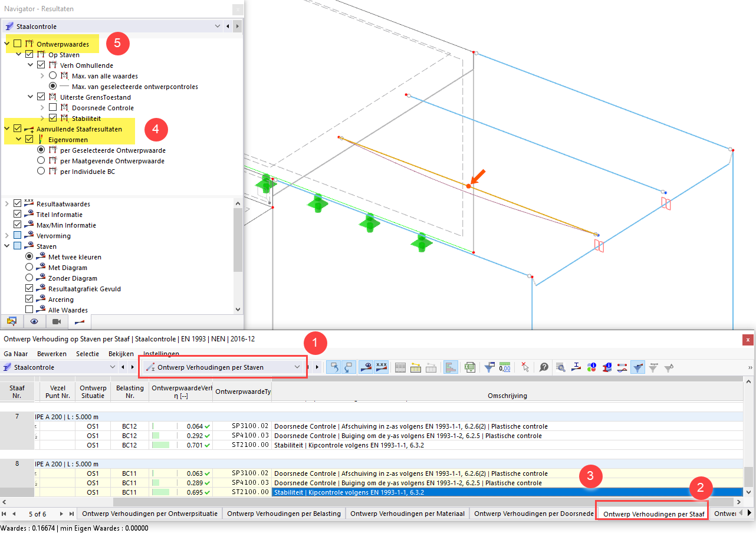Select radio button per Individuele BC
Viewport: 756px width, 533px height.
point(40,171)
